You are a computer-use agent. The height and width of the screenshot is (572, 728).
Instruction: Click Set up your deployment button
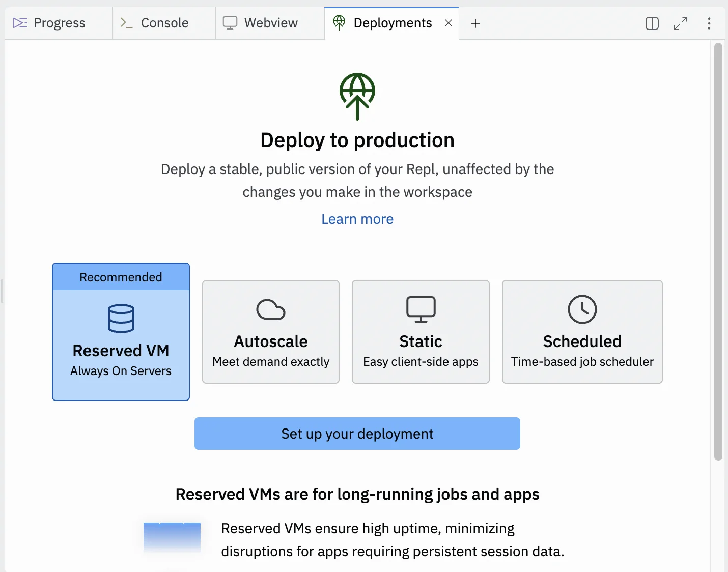coord(357,434)
